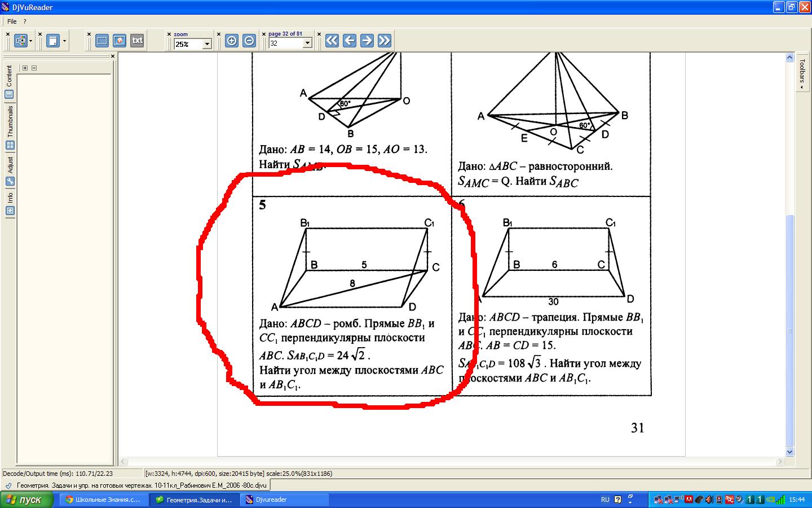812x508 pixels.
Task: Expand the document tree with plus box
Action: (24, 67)
